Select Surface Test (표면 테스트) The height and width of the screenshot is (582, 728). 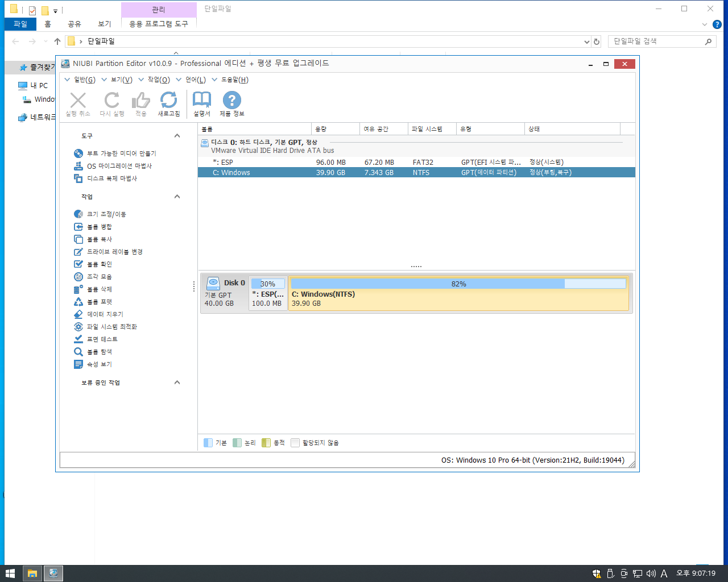point(96,339)
